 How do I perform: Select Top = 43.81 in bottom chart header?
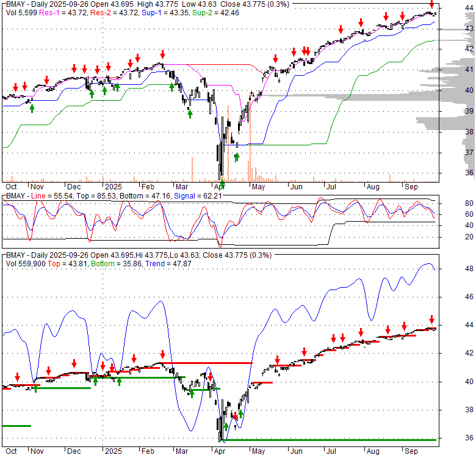tap(68, 264)
